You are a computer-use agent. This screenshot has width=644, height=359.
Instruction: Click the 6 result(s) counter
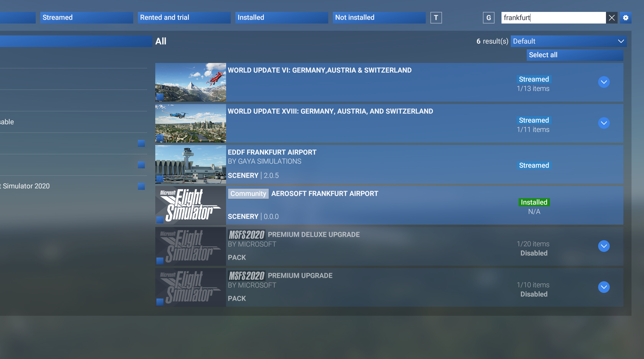(x=492, y=41)
